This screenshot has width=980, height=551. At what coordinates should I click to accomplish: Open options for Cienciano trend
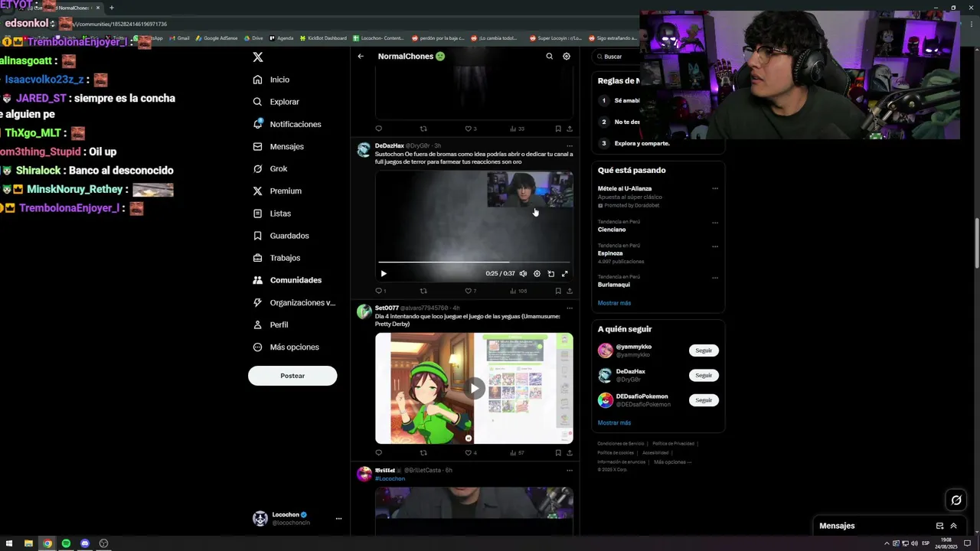(715, 223)
